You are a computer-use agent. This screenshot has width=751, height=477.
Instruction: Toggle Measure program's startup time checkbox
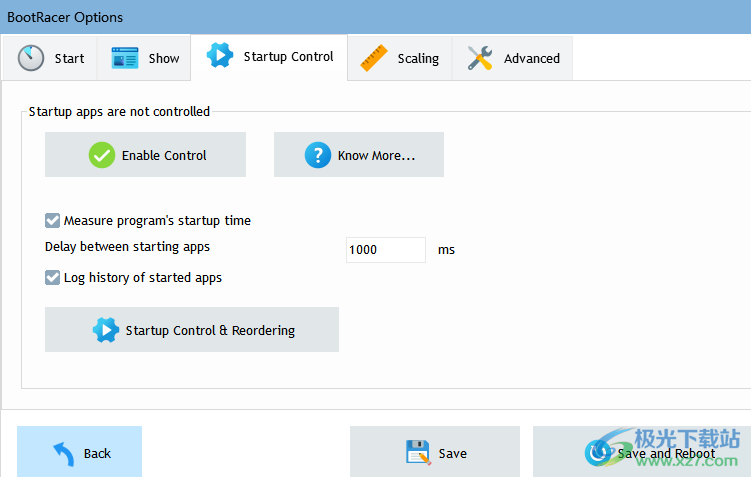pos(52,220)
